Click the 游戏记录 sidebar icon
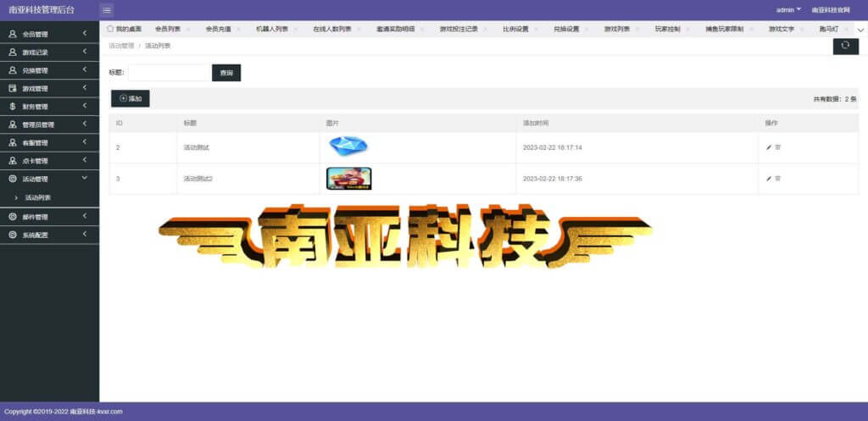868x421 pixels. click(x=13, y=53)
